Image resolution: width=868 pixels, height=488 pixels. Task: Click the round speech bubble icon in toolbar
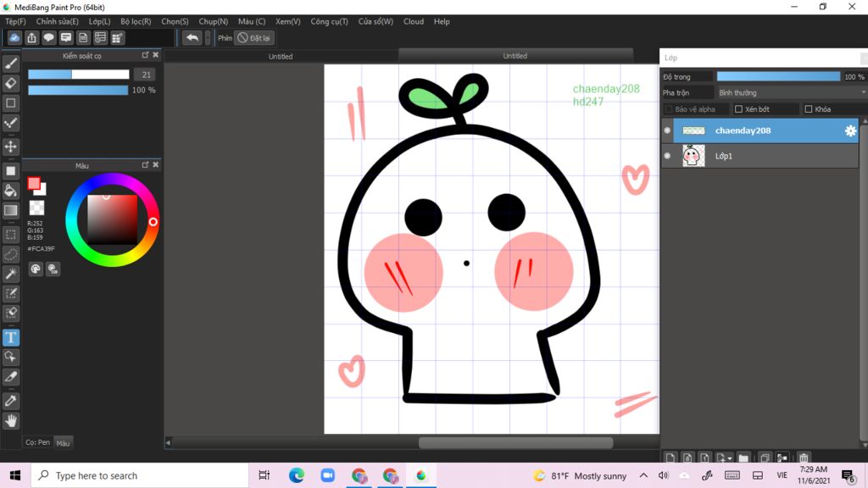point(48,37)
